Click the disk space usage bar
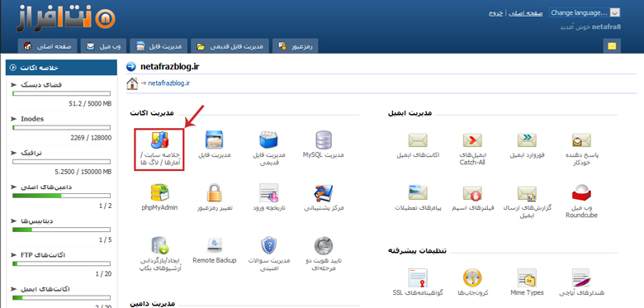This screenshot has width=644, height=308. click(62, 94)
